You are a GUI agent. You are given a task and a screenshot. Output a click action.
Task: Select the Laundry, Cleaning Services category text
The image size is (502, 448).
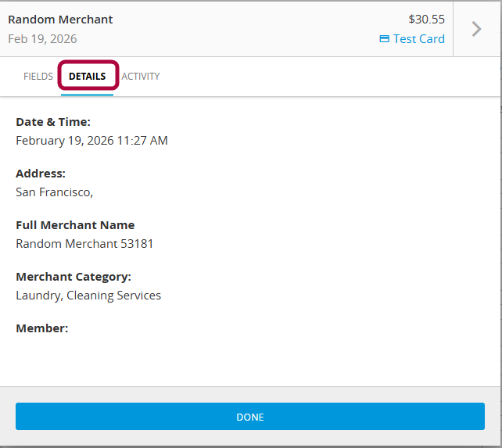[88, 296]
